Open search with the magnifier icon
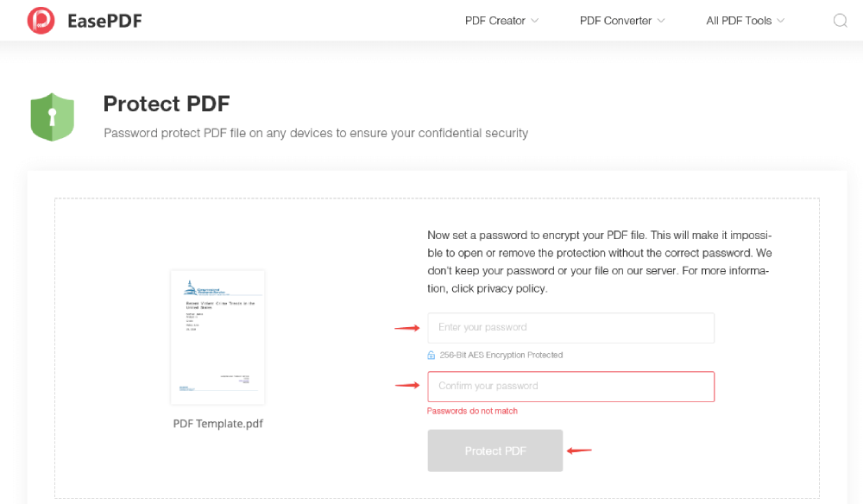This screenshot has width=863, height=504. tap(840, 21)
